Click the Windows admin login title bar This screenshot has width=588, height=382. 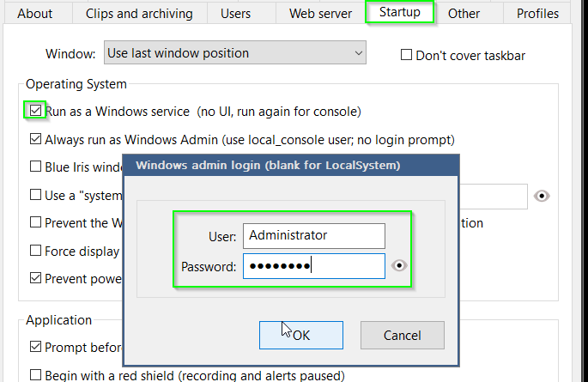(291, 166)
